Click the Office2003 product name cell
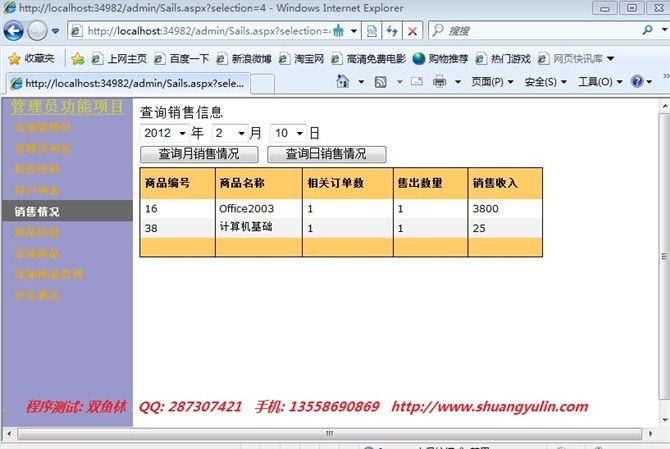670x449 pixels. coord(259,208)
